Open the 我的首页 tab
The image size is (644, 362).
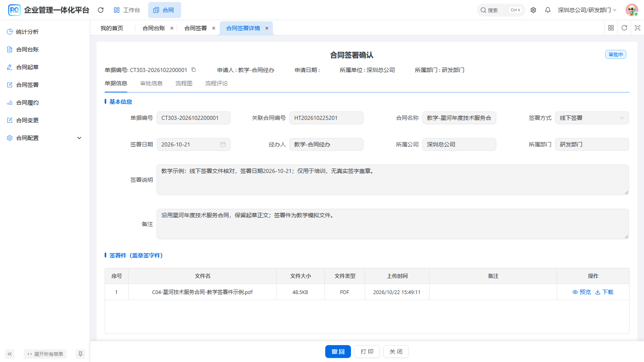pos(112,28)
